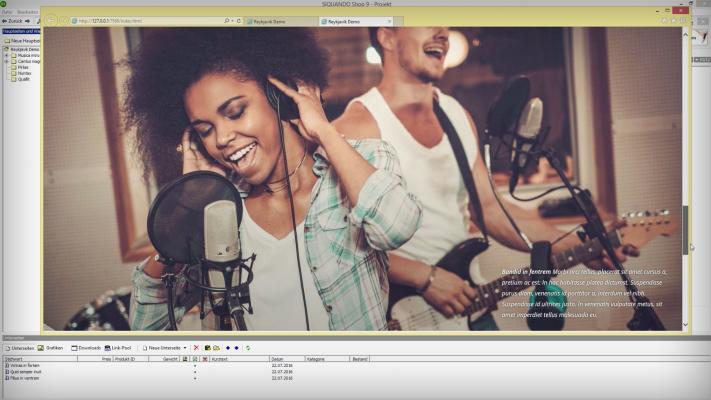
Task: Open the Neue Unterseite dropdown arrow
Action: [185, 347]
